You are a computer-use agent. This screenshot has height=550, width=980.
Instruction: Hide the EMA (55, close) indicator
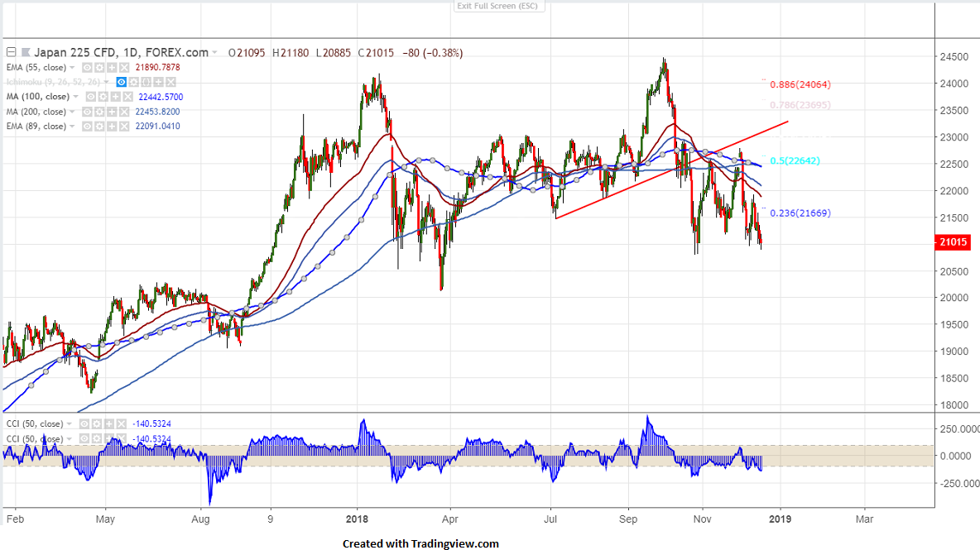click(x=87, y=68)
